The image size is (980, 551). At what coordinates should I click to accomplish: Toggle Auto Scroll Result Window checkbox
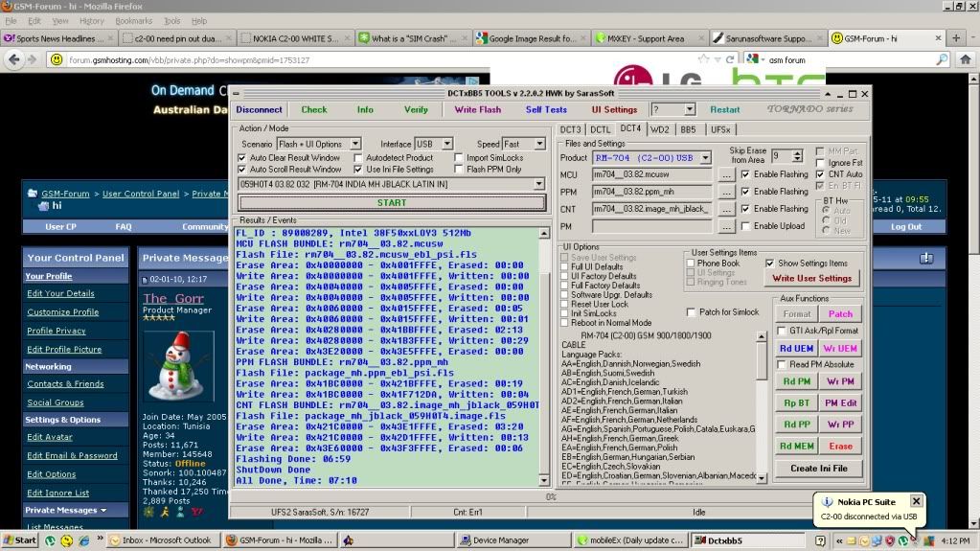click(x=241, y=170)
